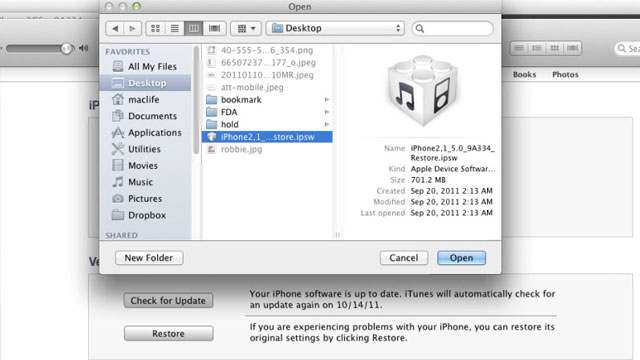
Task: Click the column resize handle
Action: pos(338,235)
